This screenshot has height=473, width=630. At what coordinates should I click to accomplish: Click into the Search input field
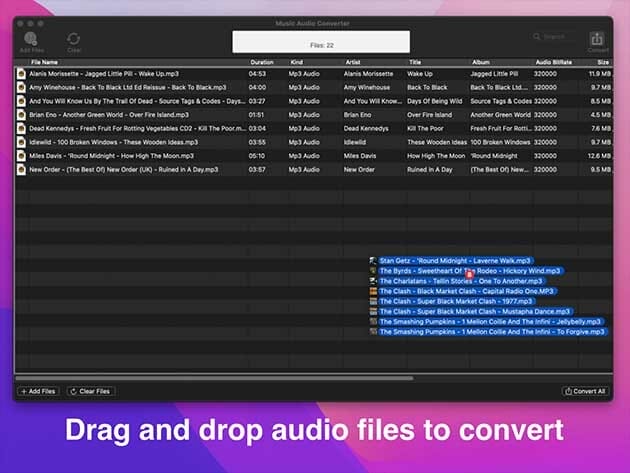click(556, 38)
